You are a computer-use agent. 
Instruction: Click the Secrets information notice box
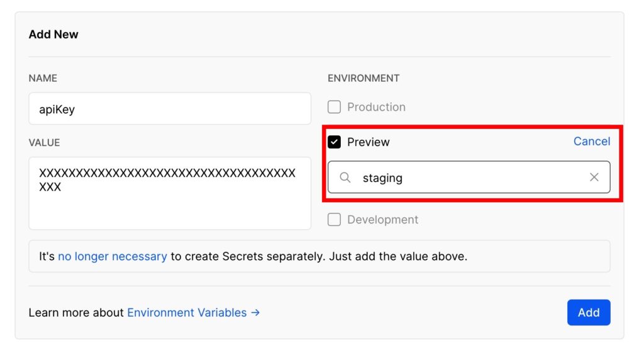tap(319, 256)
